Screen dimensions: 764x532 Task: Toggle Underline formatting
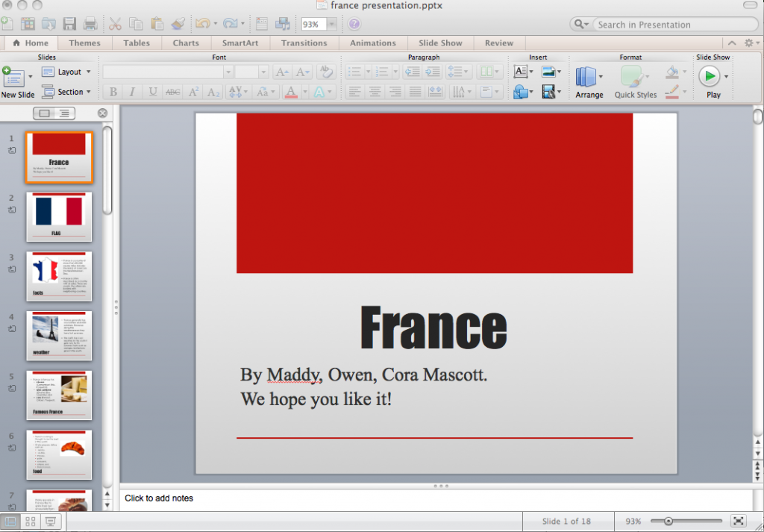click(x=152, y=92)
